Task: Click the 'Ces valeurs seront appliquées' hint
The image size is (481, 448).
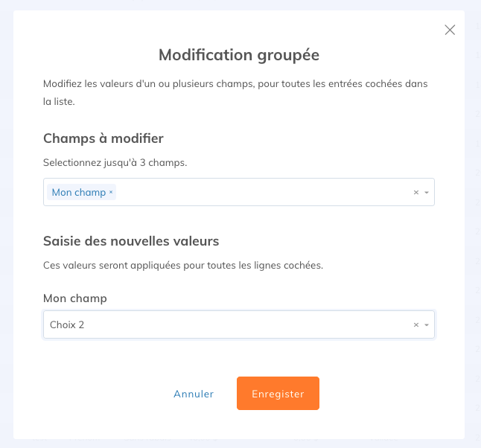Action: point(183,265)
